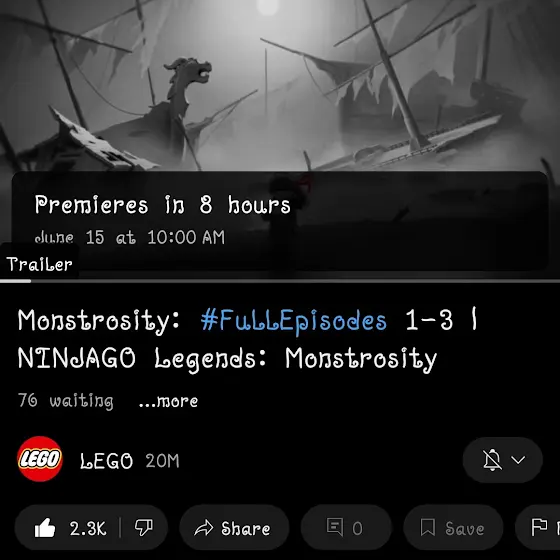The width and height of the screenshot is (560, 560).
Task: Click the 2.3K like count
Action: pos(88,528)
